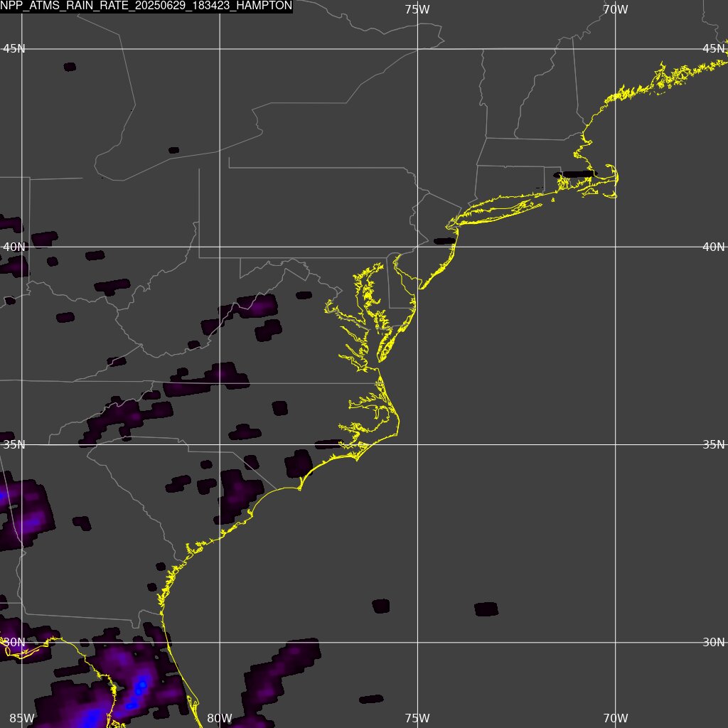
Task: Click the 70W longitude label along the top edge
Action: [x=615, y=9]
